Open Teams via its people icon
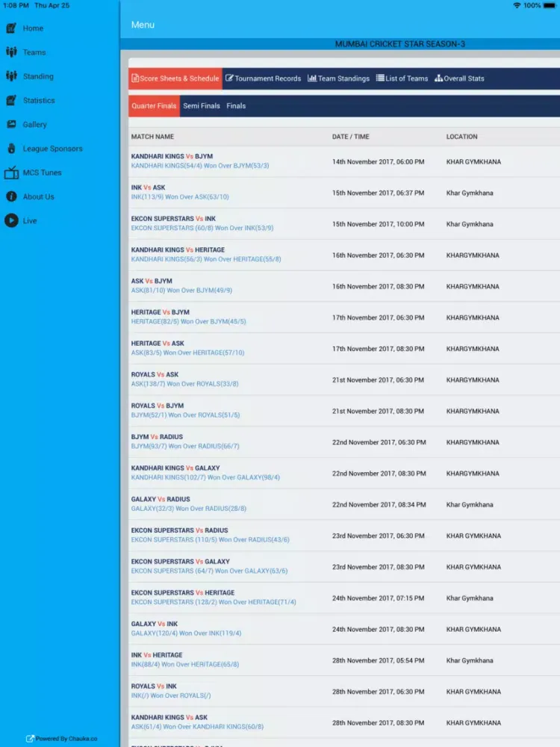This screenshot has height=747, width=560. click(x=11, y=52)
